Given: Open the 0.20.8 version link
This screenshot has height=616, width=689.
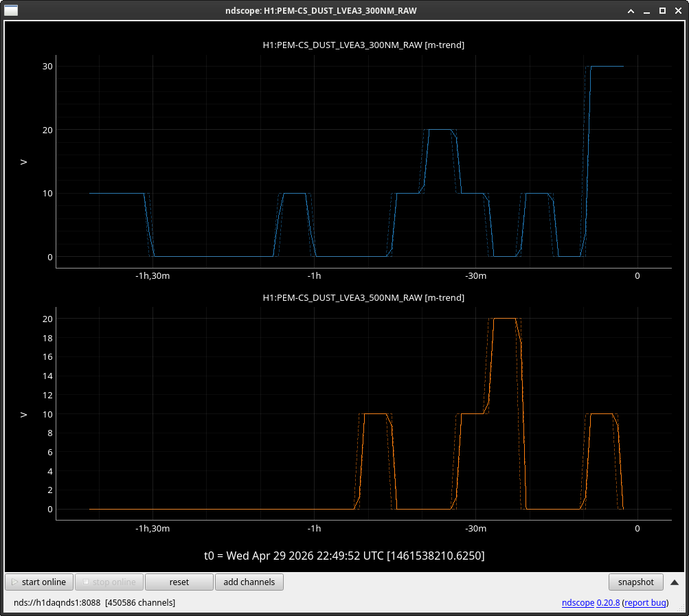Looking at the screenshot, I should [x=608, y=603].
